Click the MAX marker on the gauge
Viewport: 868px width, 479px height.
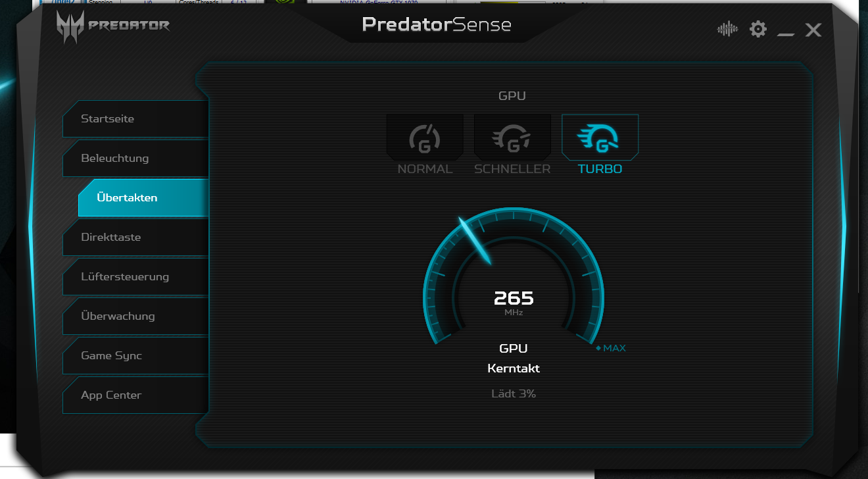point(611,348)
